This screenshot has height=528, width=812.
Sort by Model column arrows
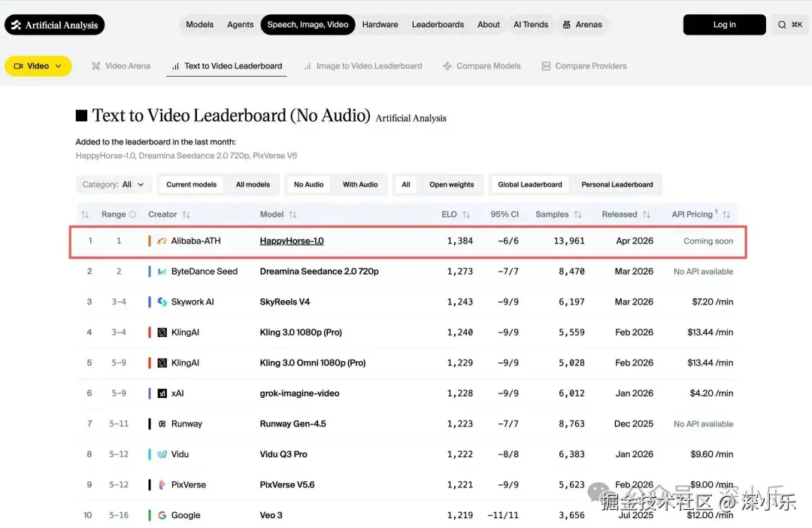292,214
